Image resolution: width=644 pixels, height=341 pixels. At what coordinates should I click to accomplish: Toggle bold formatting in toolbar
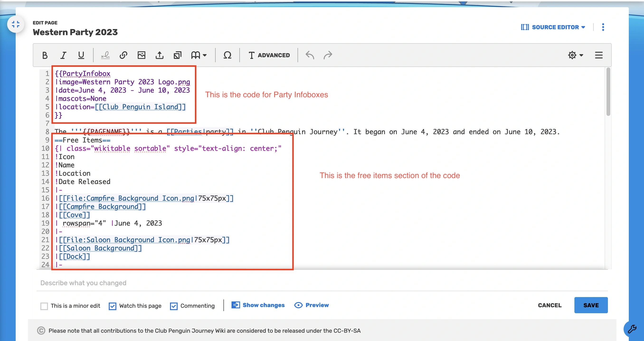point(45,55)
